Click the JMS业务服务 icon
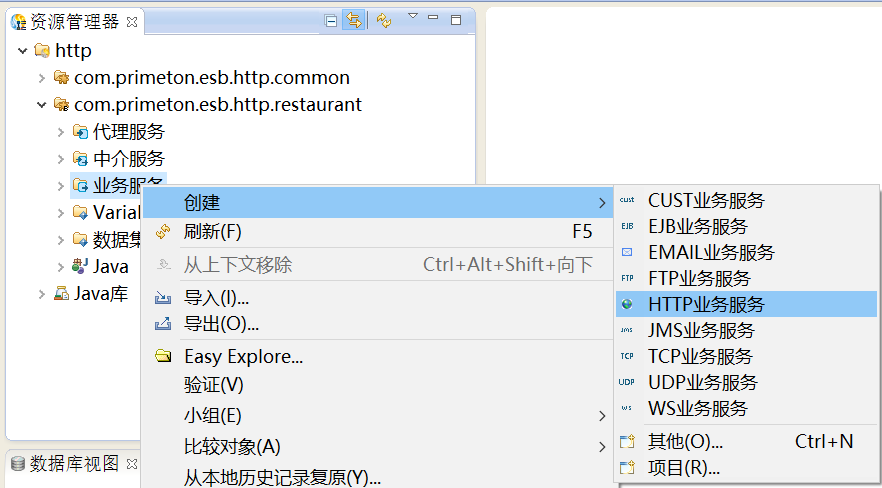Image resolution: width=882 pixels, height=488 pixels. pyautogui.click(x=627, y=330)
